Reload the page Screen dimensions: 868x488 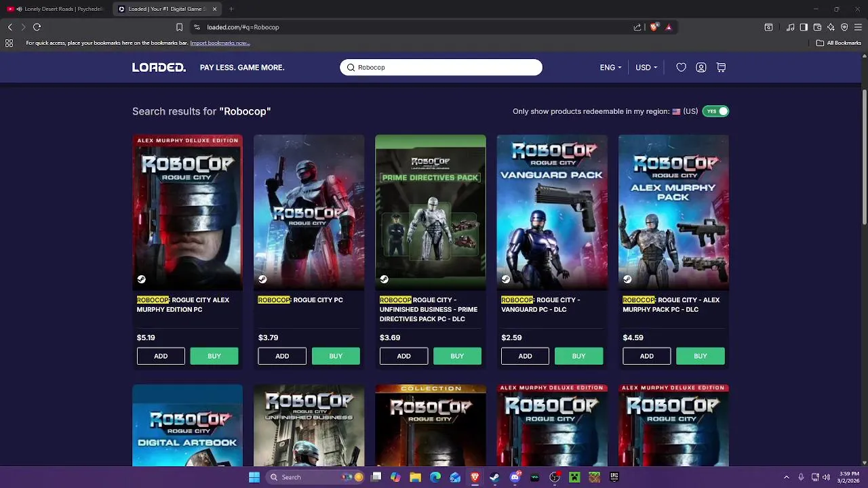coord(37,27)
